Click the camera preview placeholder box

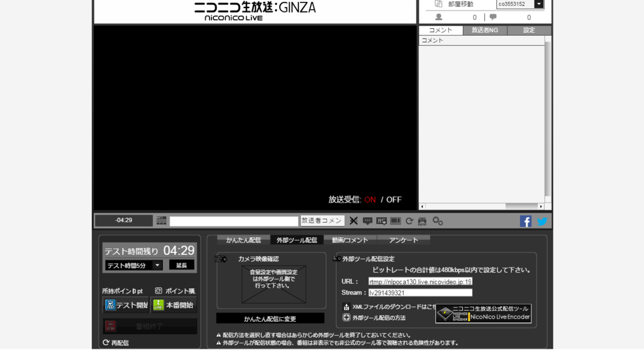(x=274, y=284)
